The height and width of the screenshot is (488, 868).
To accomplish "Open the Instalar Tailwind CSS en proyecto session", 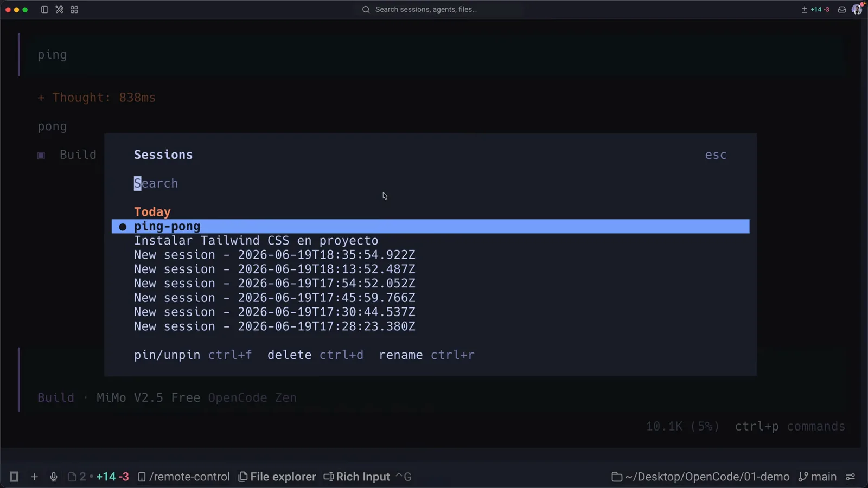I will click(x=430, y=241).
